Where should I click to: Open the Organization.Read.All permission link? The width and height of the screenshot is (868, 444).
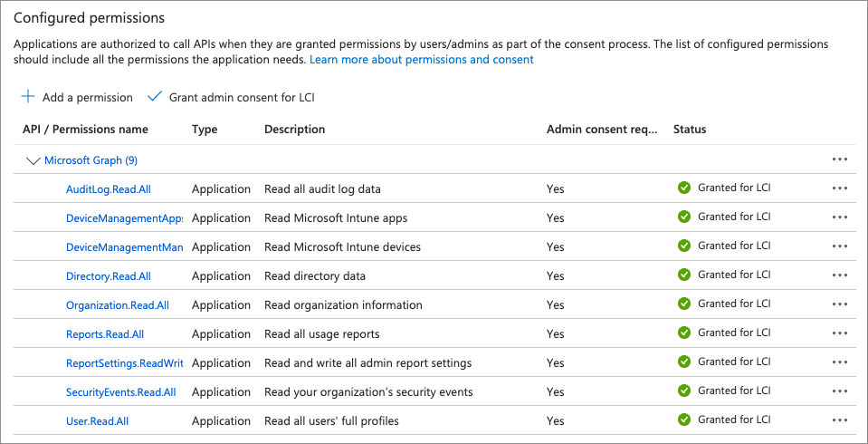coord(118,304)
